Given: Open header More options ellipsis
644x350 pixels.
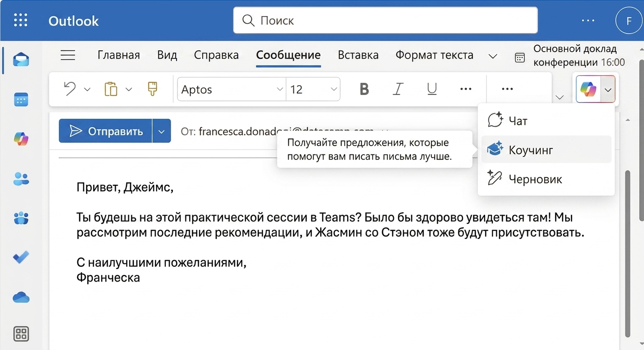Looking at the screenshot, I should 588,20.
